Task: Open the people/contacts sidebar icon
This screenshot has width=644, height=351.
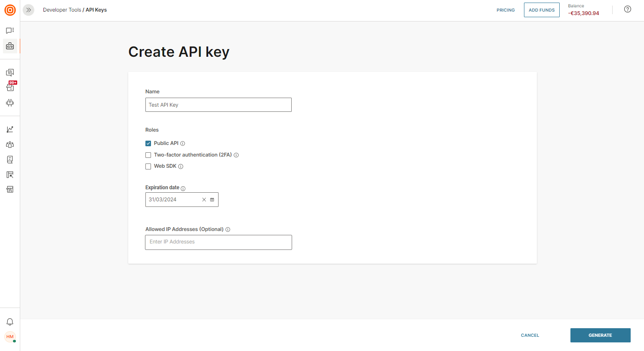Action: [x=10, y=145]
